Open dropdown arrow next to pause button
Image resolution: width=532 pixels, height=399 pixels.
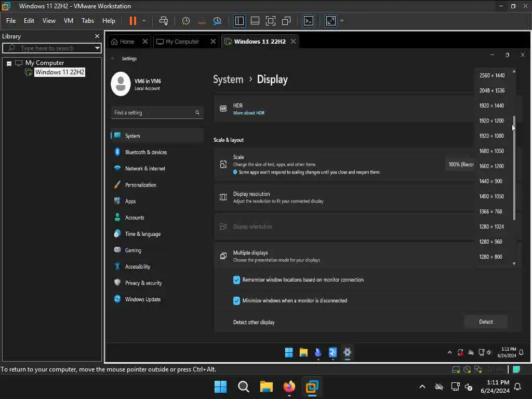coord(144,21)
